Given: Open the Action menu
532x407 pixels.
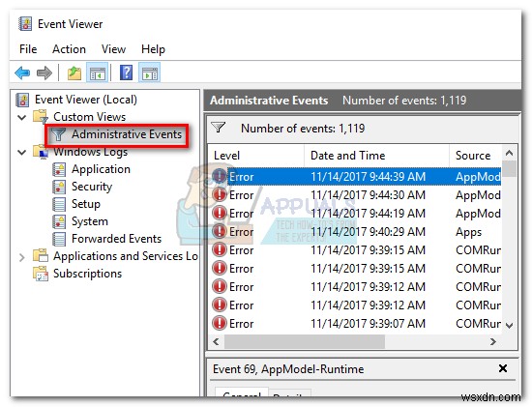Looking at the screenshot, I should click(x=69, y=49).
